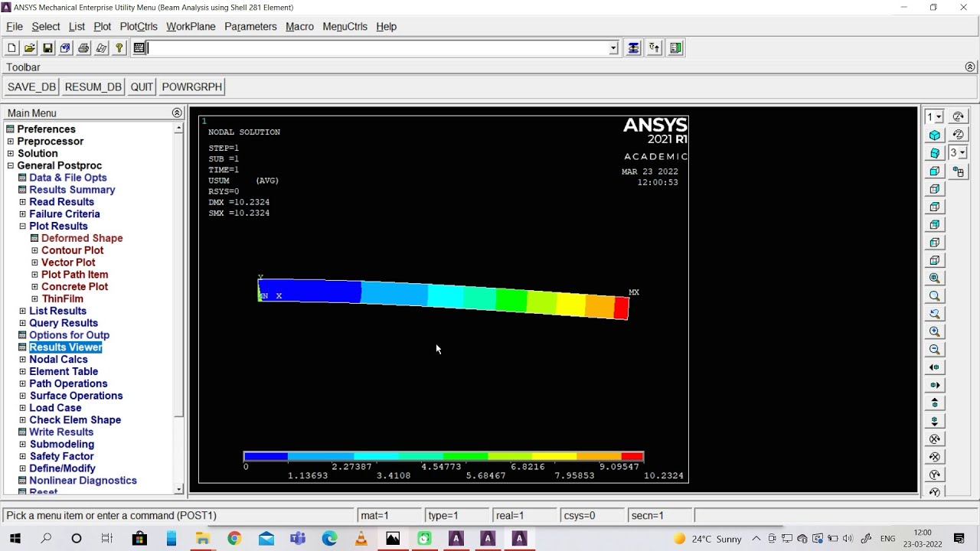Click the dark blue segment of contour legend

(266, 457)
